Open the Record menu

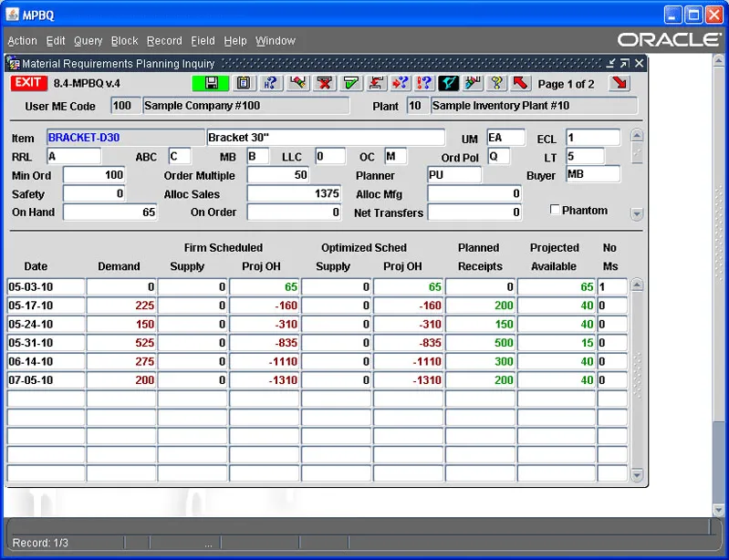[x=164, y=41]
